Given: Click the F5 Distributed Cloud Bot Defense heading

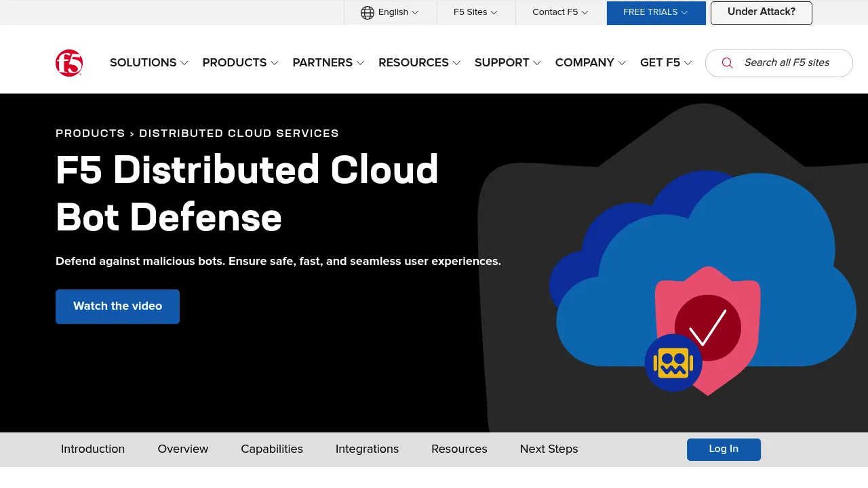Looking at the screenshot, I should (x=247, y=193).
